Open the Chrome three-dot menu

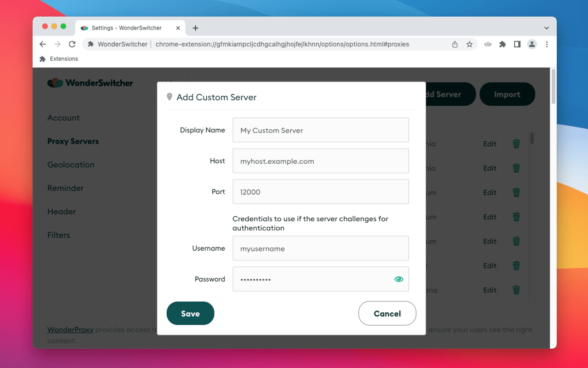(x=547, y=44)
